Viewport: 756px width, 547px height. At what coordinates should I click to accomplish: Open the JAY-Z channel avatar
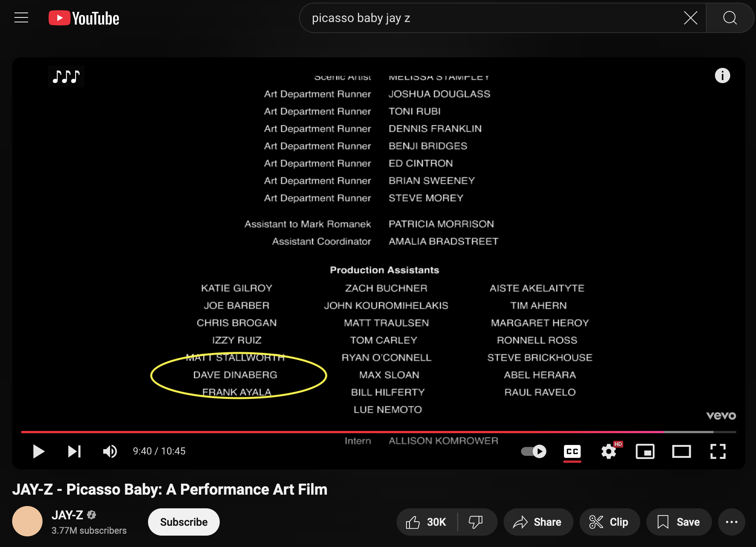coord(27,521)
